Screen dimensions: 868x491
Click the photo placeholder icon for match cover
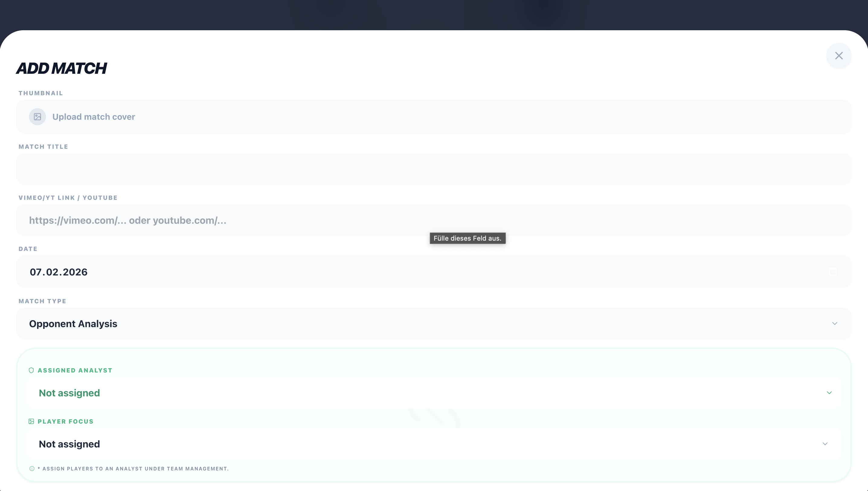pyautogui.click(x=37, y=117)
